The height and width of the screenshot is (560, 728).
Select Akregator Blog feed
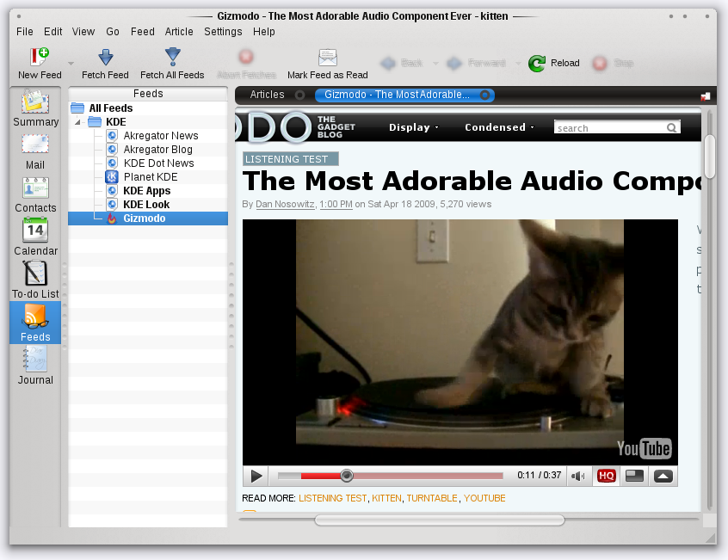tap(157, 150)
